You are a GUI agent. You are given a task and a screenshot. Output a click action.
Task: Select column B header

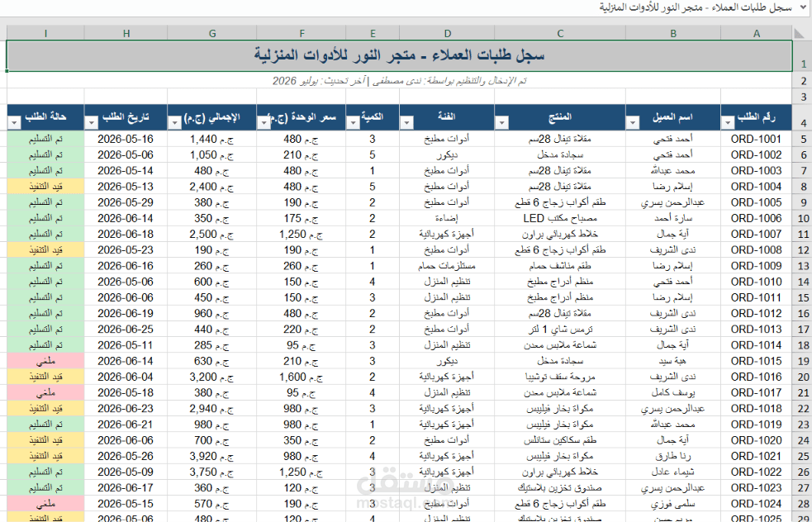[673, 33]
